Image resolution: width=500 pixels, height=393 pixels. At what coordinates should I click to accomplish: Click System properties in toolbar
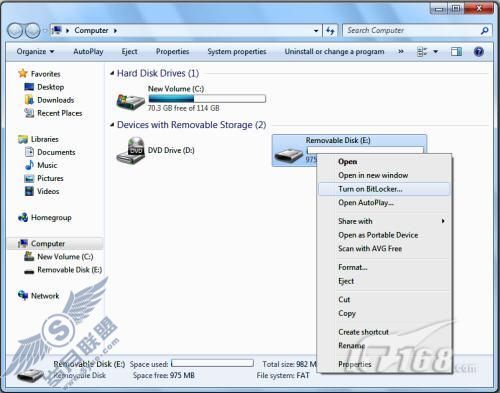tap(237, 52)
